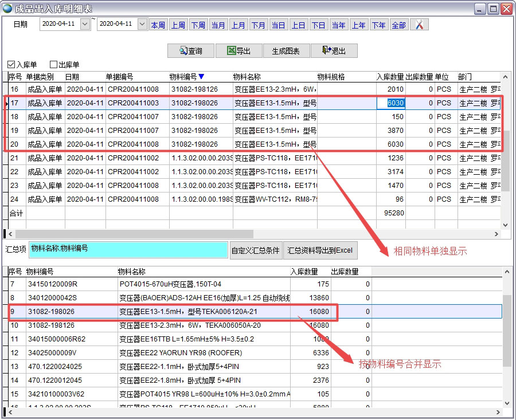The width and height of the screenshot is (516, 420).
Task: Click the blue brush filter icon after 全部
Action: (x=419, y=25)
